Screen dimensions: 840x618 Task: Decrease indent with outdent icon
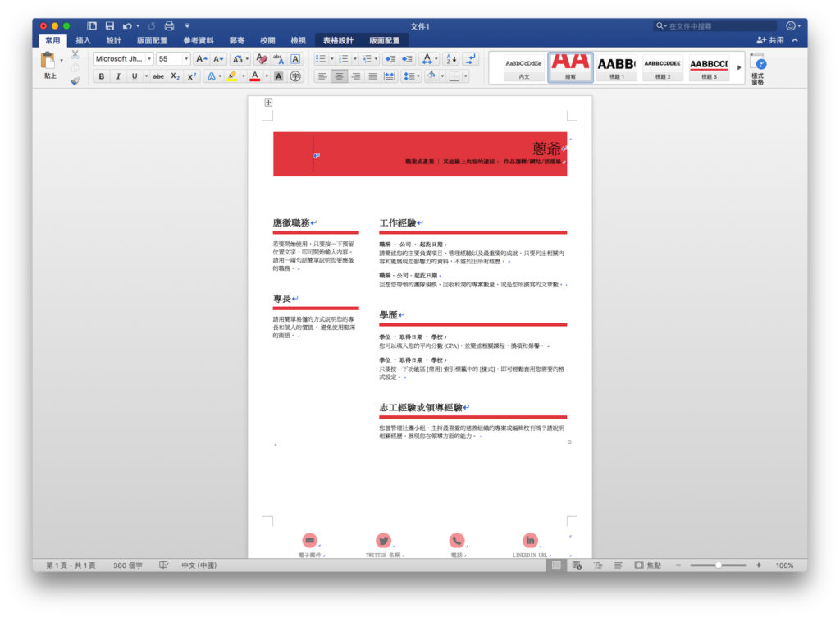[390, 59]
